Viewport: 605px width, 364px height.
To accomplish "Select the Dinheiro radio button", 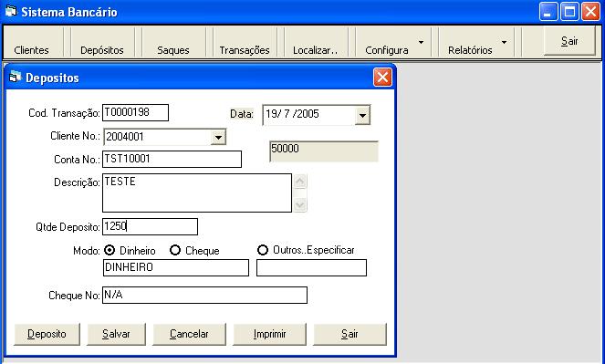I will (110, 250).
